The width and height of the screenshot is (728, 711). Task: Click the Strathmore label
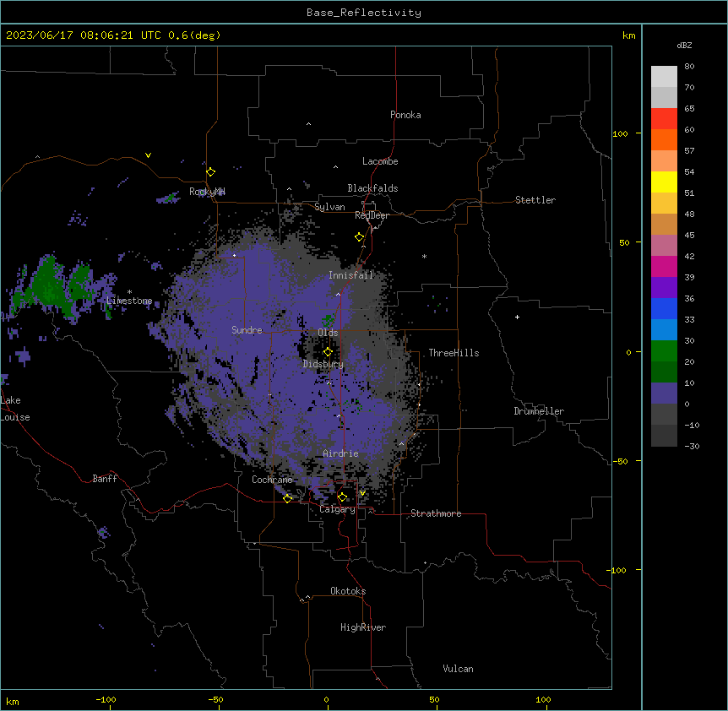coord(436,513)
